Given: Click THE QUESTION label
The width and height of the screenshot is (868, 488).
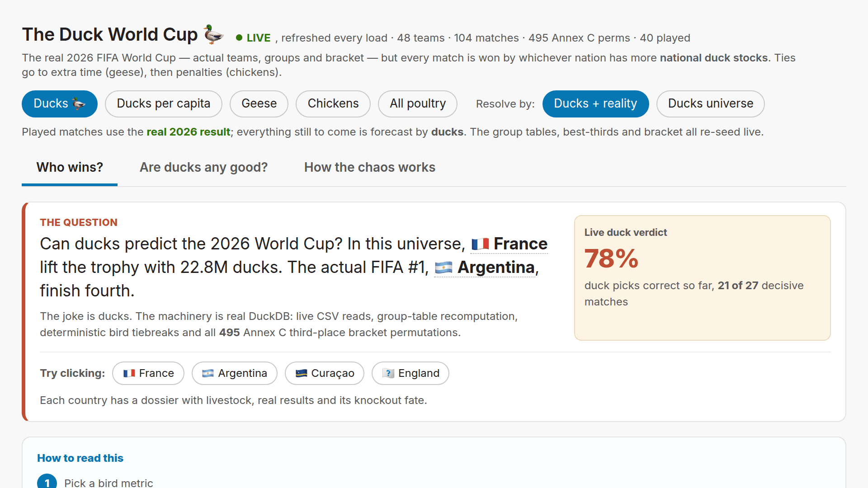Looking at the screenshot, I should (79, 222).
